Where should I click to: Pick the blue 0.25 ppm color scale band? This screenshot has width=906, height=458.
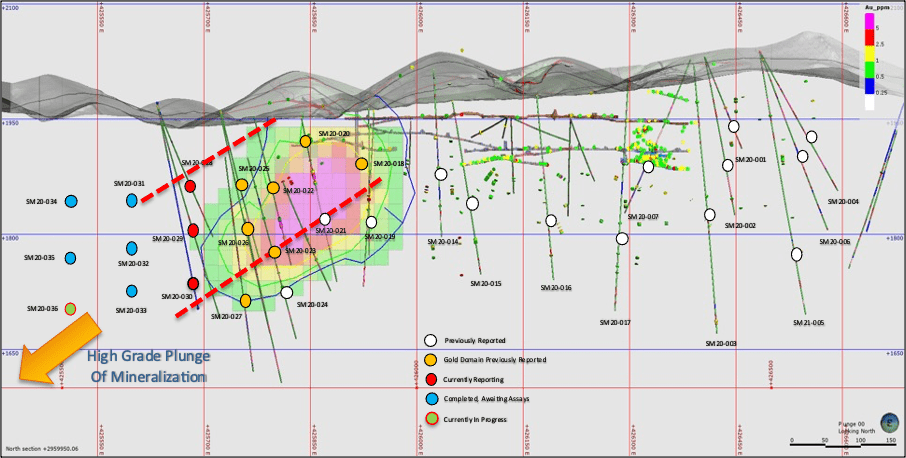click(x=869, y=86)
